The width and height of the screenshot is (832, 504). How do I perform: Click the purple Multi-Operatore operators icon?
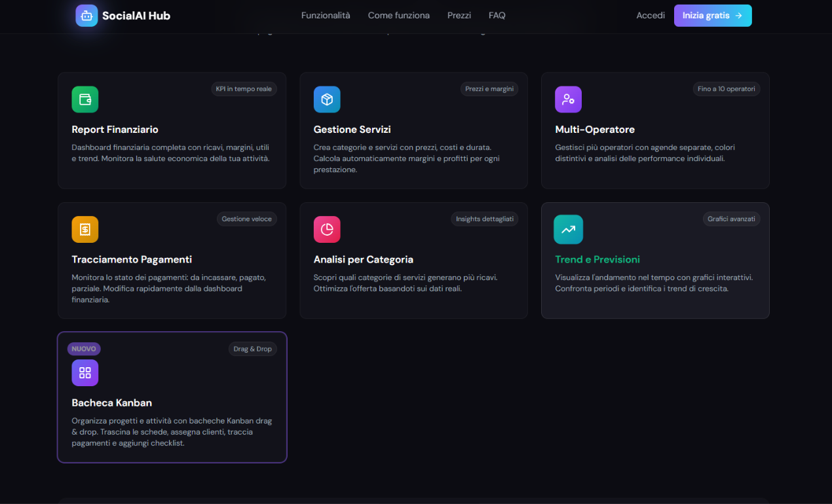click(x=568, y=99)
